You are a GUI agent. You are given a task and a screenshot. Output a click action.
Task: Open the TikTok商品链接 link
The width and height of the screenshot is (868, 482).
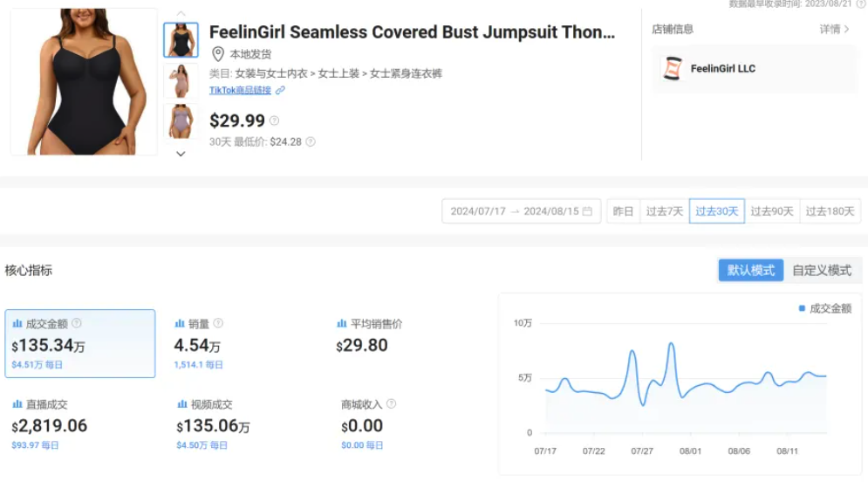[240, 90]
